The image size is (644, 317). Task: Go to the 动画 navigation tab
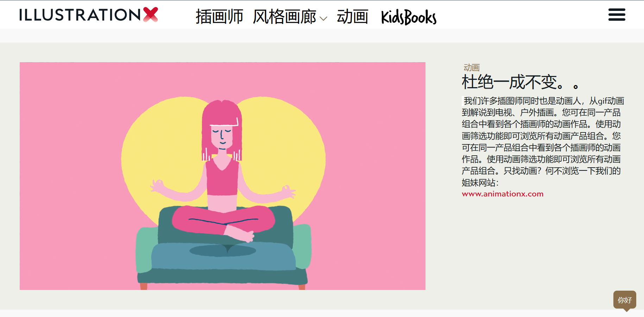[x=352, y=17]
